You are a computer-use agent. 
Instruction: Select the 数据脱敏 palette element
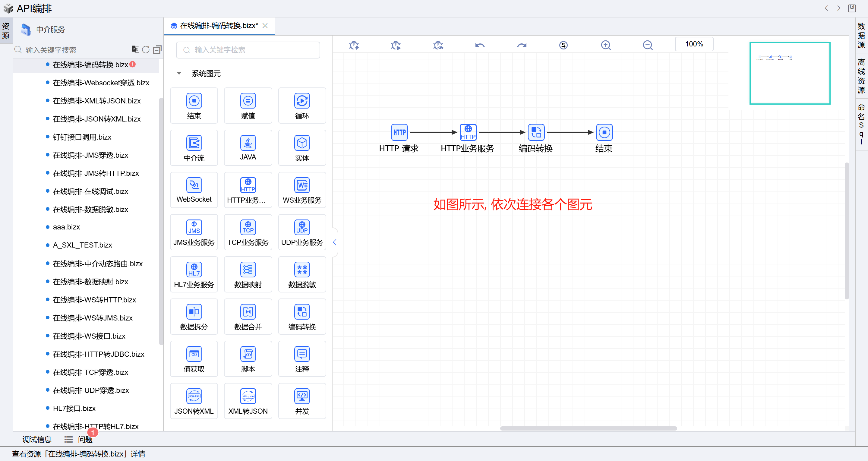(x=302, y=275)
